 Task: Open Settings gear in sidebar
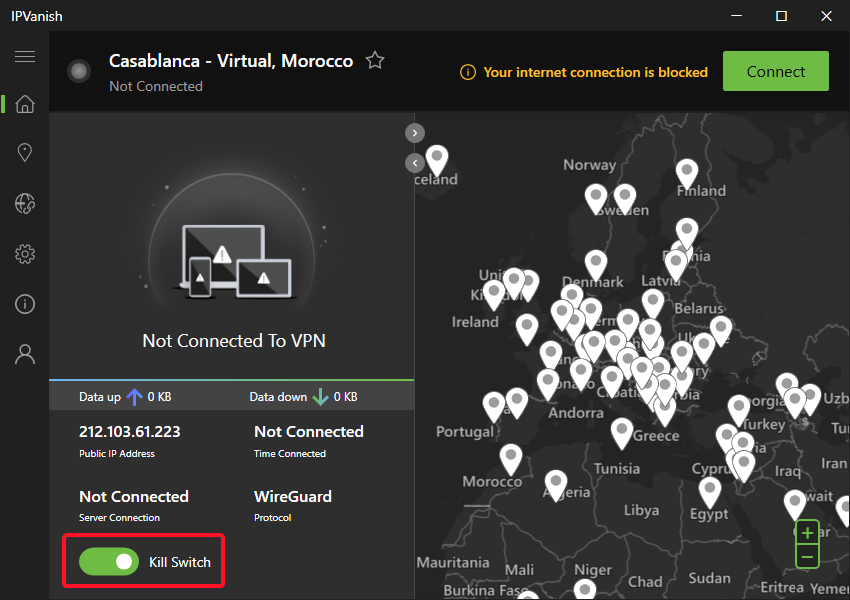click(x=25, y=254)
